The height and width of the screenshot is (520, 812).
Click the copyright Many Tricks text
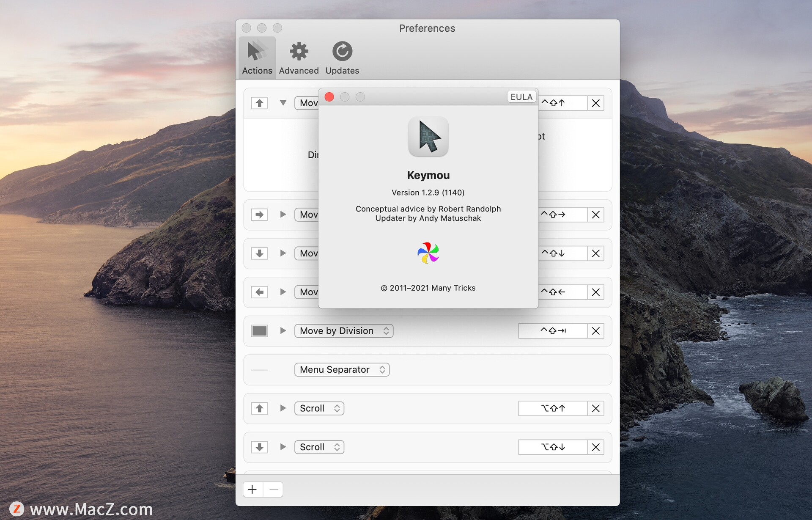[428, 288]
